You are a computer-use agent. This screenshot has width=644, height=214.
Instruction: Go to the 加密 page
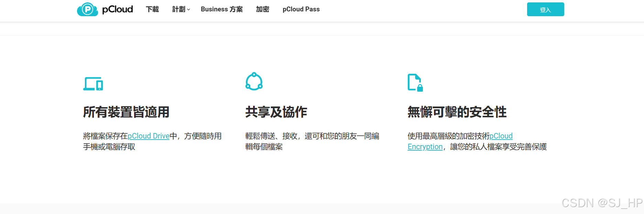click(x=263, y=9)
